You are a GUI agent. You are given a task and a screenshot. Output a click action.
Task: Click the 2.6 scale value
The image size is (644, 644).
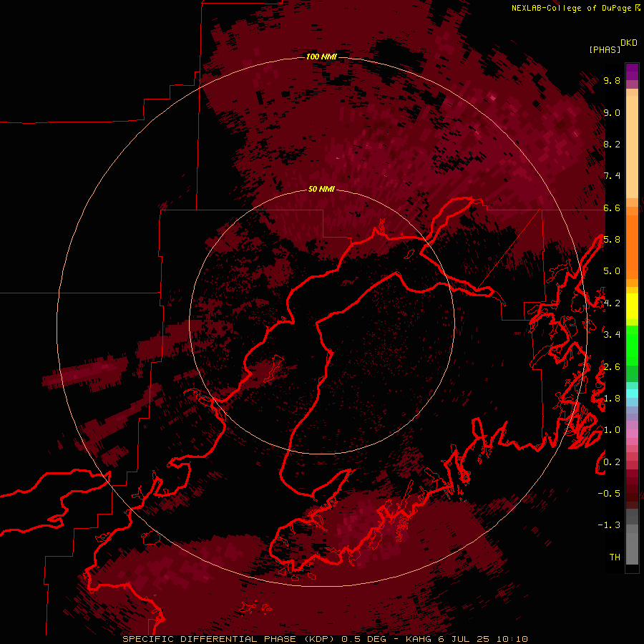click(612, 367)
